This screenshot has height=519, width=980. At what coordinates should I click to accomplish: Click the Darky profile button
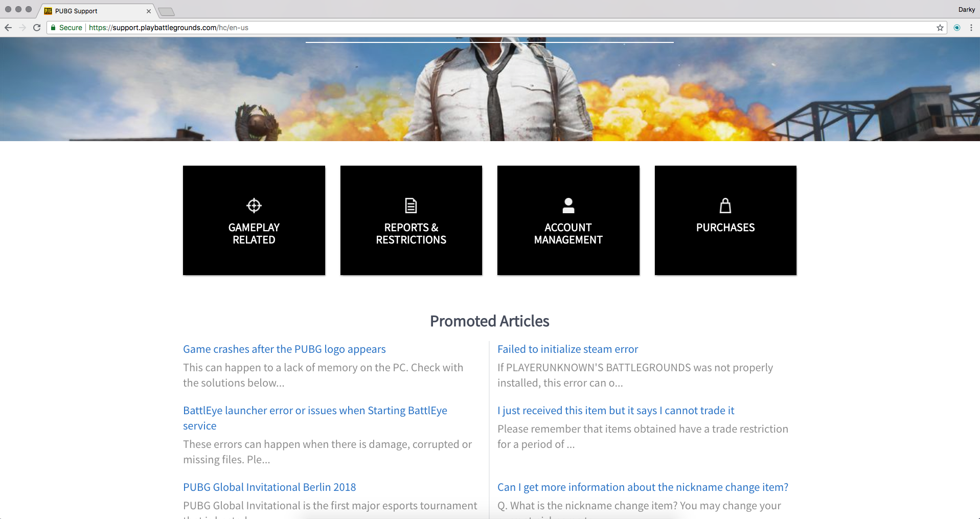coord(966,10)
